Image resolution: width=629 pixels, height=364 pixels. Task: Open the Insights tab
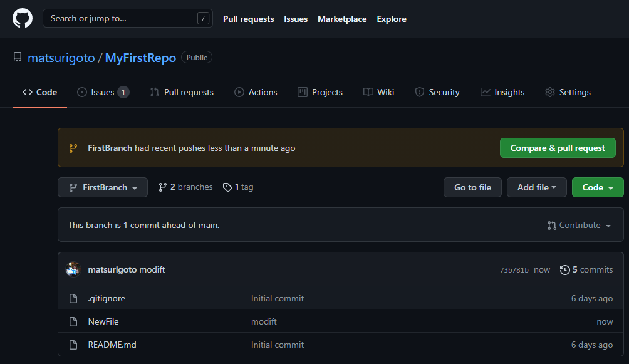(502, 92)
